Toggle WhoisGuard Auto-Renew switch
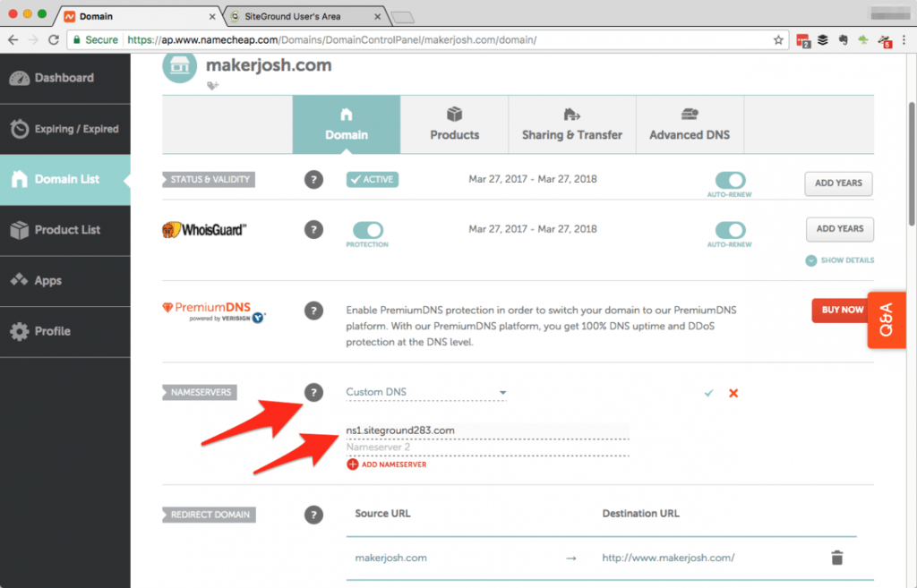The image size is (917, 588). tap(730, 230)
